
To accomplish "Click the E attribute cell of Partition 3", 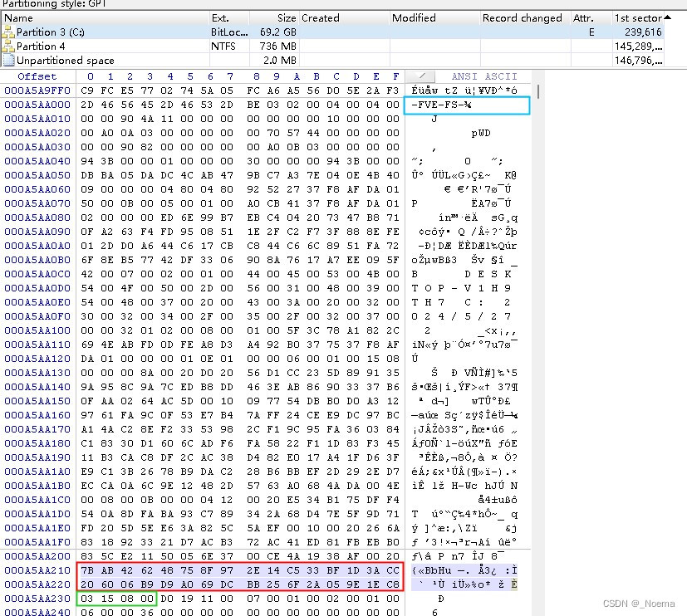I will 592,32.
